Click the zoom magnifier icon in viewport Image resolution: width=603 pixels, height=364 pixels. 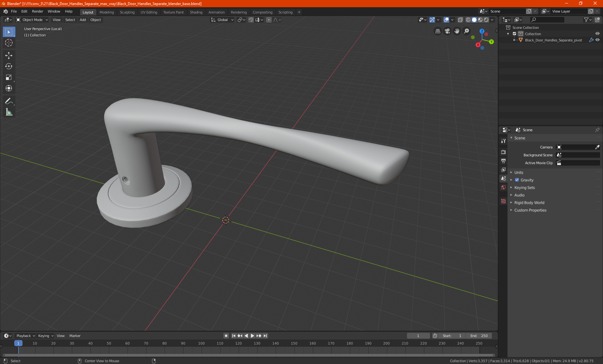467,31
